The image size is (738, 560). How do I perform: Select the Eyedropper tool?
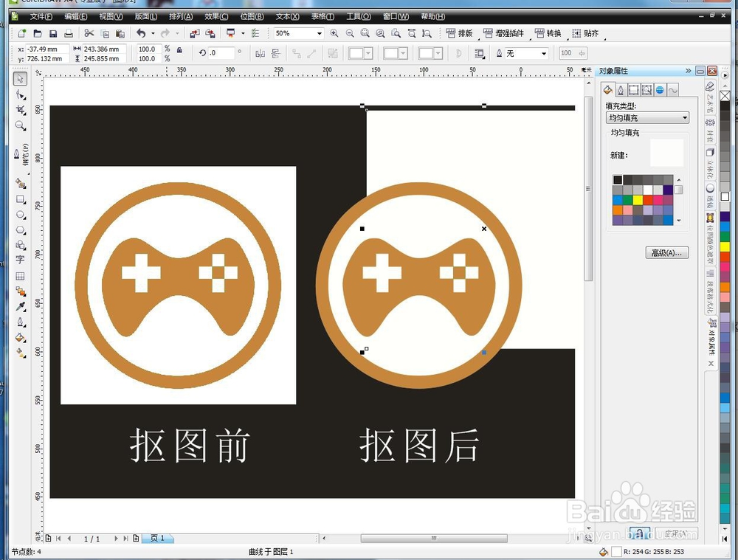click(x=20, y=306)
